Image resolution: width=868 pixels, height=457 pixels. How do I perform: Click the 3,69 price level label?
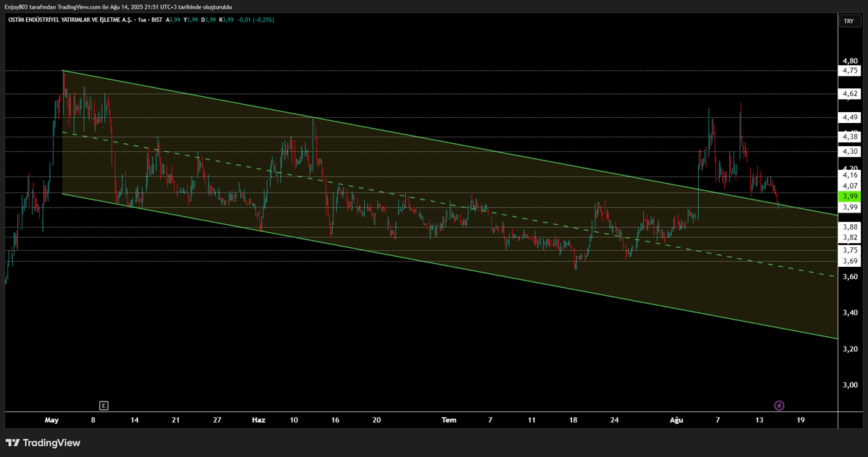850,261
